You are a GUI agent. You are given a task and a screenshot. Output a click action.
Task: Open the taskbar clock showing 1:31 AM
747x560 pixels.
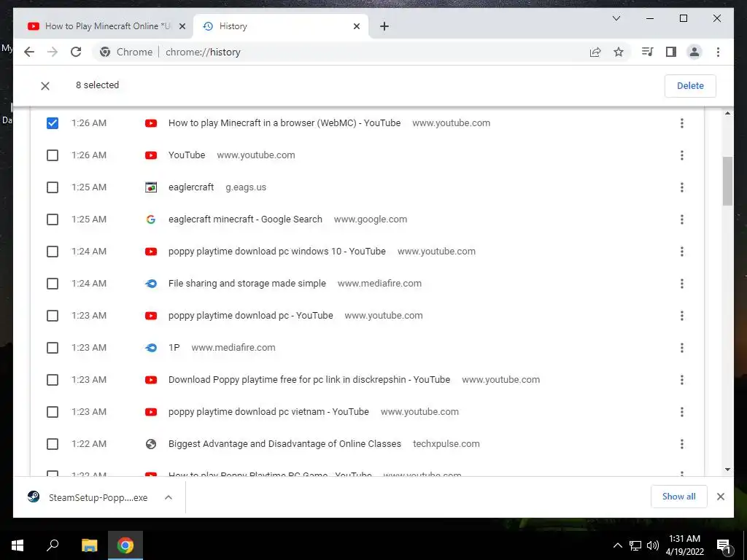pyautogui.click(x=684, y=545)
